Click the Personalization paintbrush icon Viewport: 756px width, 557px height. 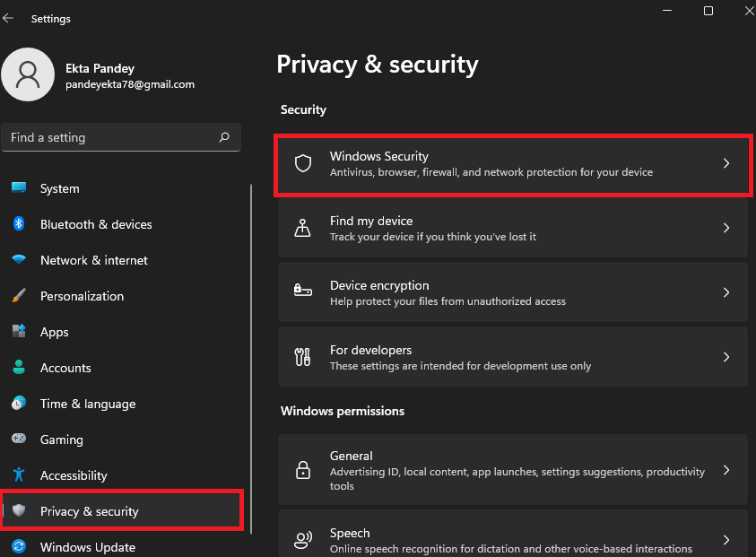(x=19, y=296)
